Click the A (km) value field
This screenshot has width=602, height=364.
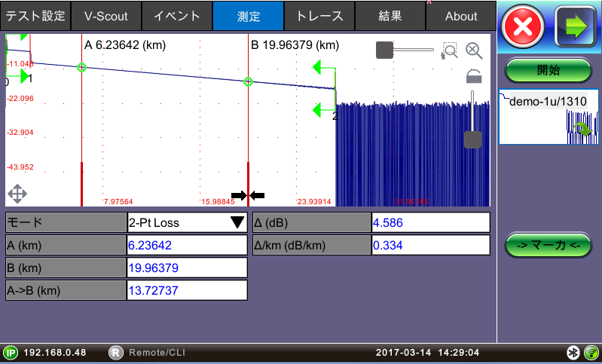tap(187, 245)
